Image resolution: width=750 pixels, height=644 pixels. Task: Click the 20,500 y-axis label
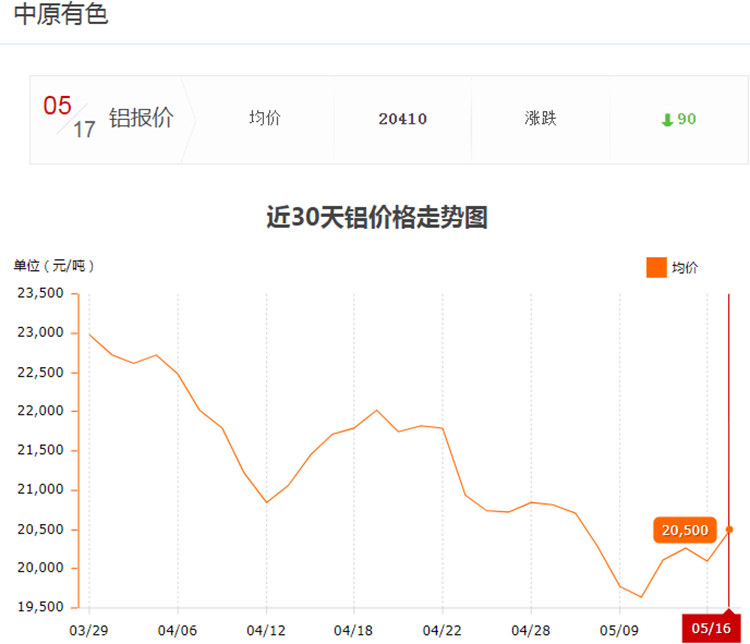coord(41,529)
